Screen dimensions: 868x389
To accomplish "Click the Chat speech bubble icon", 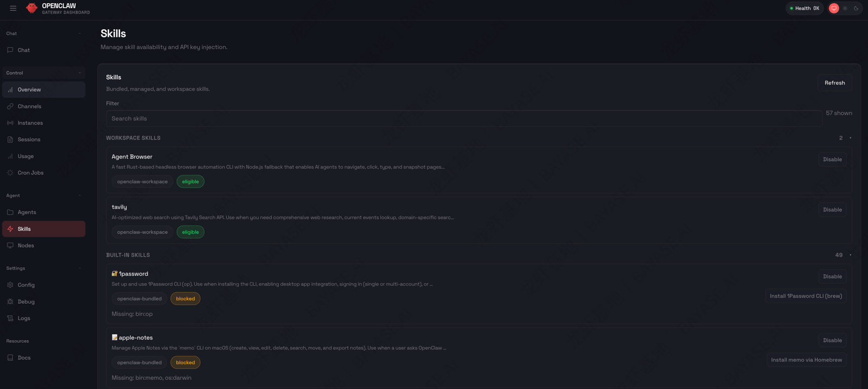I will (x=10, y=50).
